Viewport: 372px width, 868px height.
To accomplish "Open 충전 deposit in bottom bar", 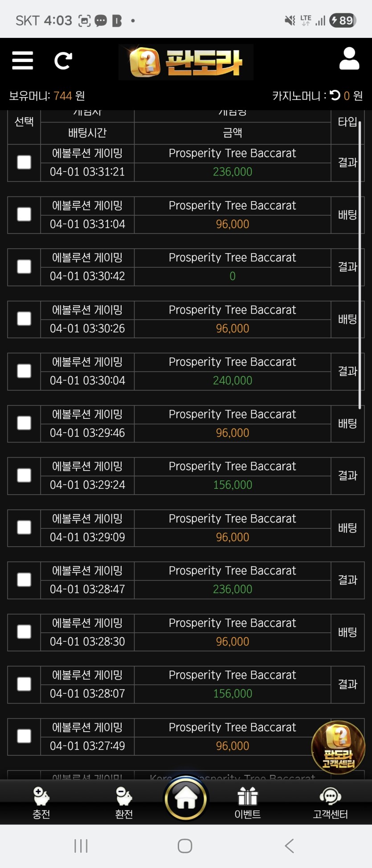I will point(41,803).
